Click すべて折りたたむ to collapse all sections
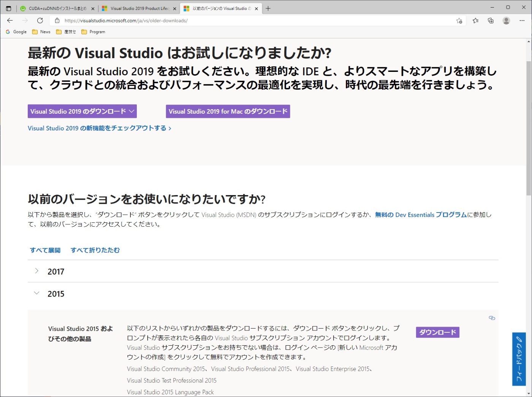Screen dimensions: 532x397 pos(95,250)
